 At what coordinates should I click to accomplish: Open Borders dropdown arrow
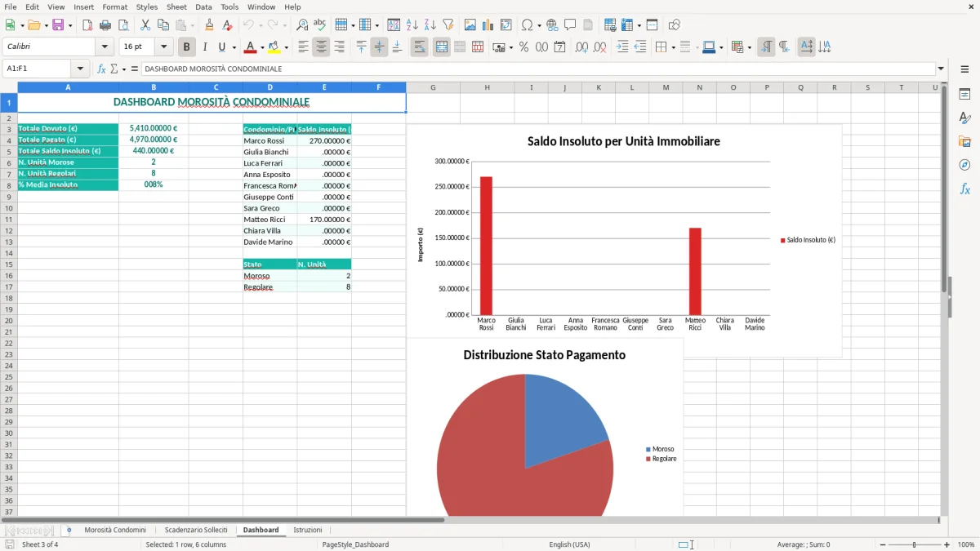coord(673,47)
